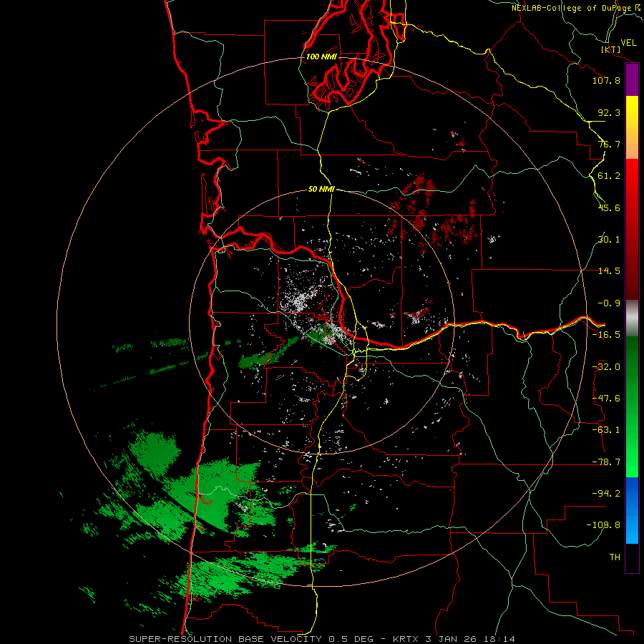644x644 pixels.
Task: Pick the gray near-zero segment of the color bar
Action: (632, 318)
